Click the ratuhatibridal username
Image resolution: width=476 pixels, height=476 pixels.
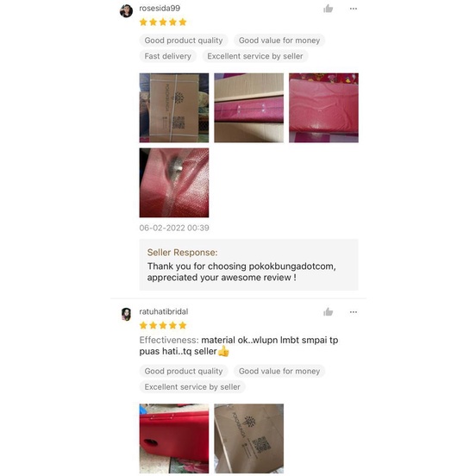click(164, 311)
